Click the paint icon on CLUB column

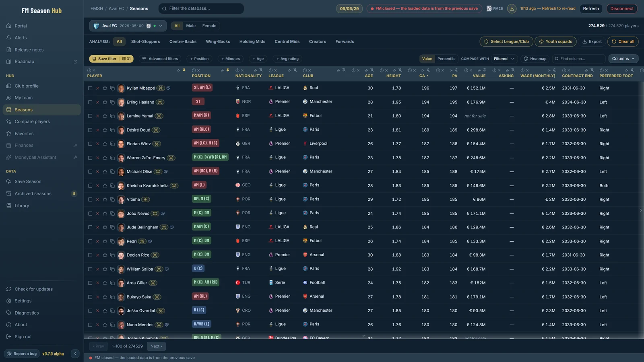pyautogui.click(x=339, y=70)
